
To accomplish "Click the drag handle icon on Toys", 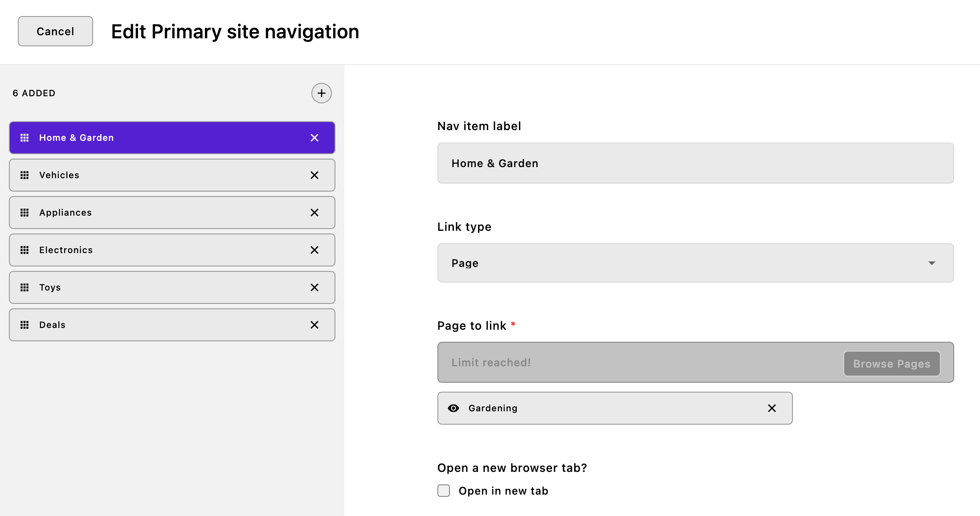I will coord(25,287).
